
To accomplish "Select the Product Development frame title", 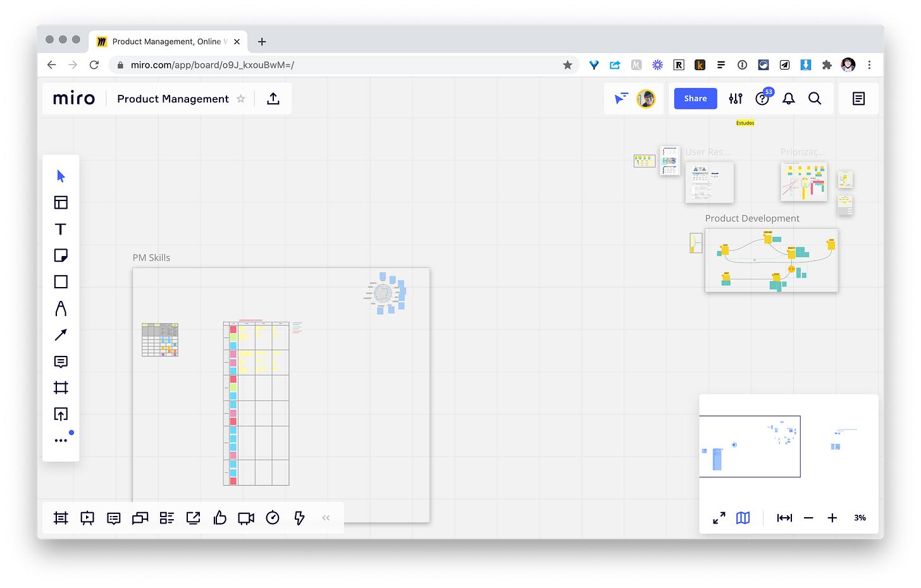I will coord(752,218).
